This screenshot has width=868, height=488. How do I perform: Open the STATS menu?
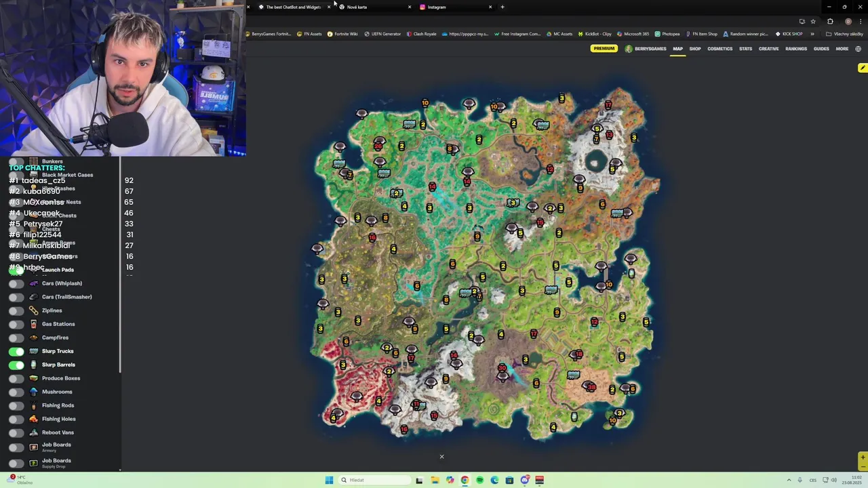[745, 49]
